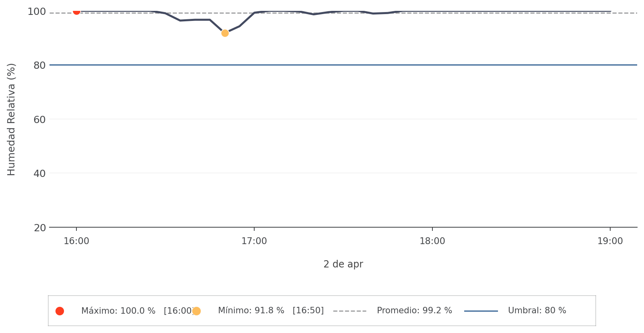The width and height of the screenshot is (644, 333).
Task: Click the red Máximo marker on the chart
Action: tap(76, 11)
